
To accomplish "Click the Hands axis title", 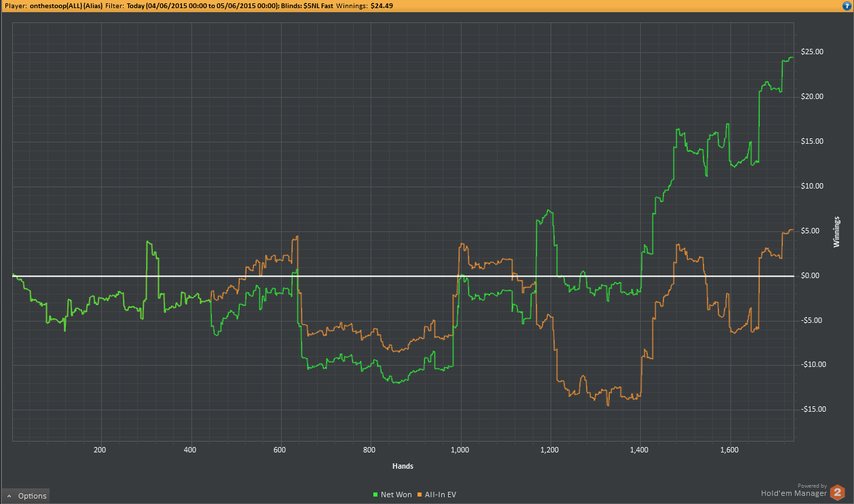I will pos(403,466).
